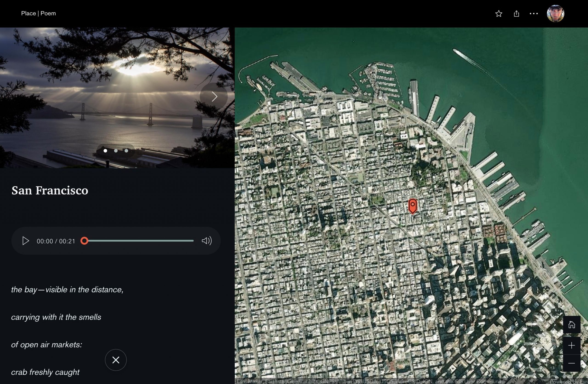Select the first carousel dot indicator
588x384 pixels.
point(105,151)
